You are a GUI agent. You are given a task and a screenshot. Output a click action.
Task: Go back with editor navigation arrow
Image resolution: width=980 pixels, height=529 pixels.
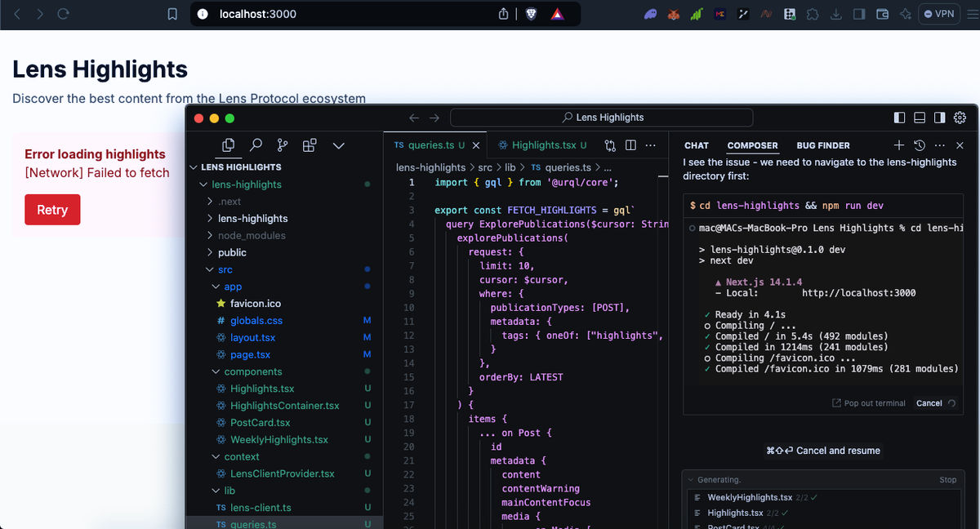point(414,118)
